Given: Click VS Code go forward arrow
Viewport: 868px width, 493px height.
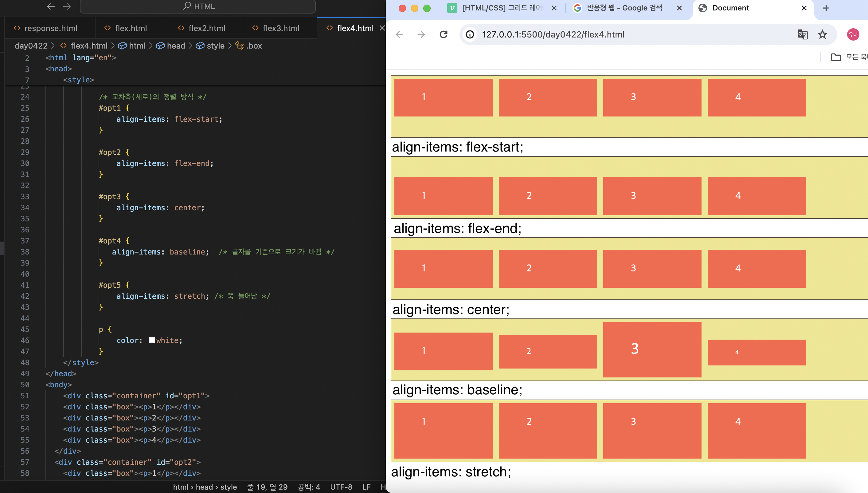Looking at the screenshot, I should (x=67, y=6).
